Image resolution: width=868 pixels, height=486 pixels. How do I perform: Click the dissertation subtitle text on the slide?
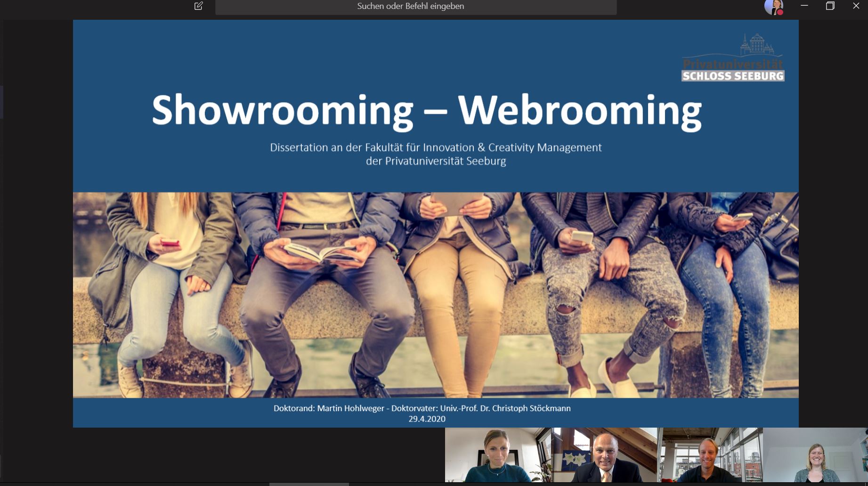436,154
